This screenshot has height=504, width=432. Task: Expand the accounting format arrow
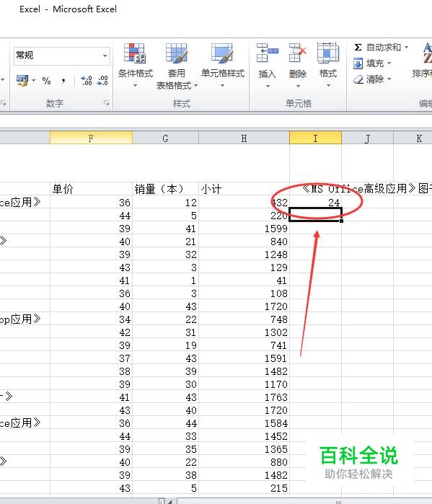tap(33, 80)
